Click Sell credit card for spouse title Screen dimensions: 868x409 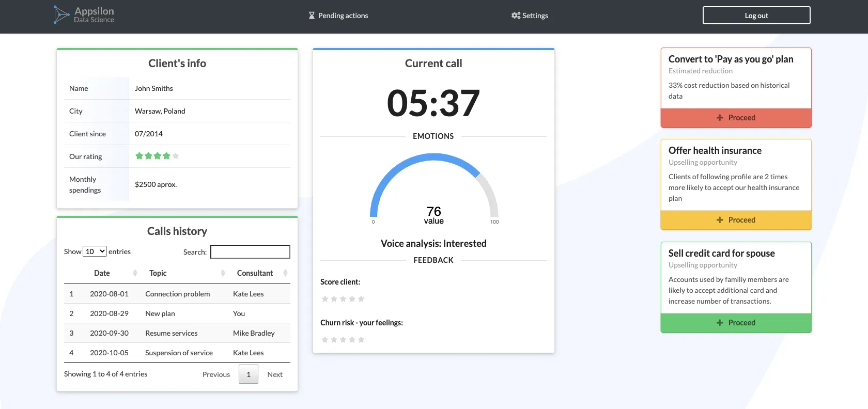(x=722, y=253)
